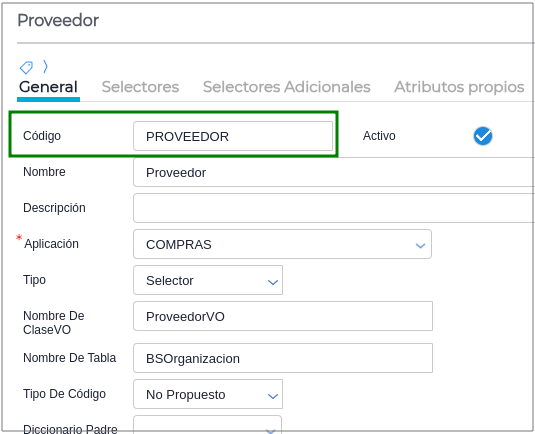The image size is (535, 434).
Task: Click the empty Descripción field
Action: point(334,208)
